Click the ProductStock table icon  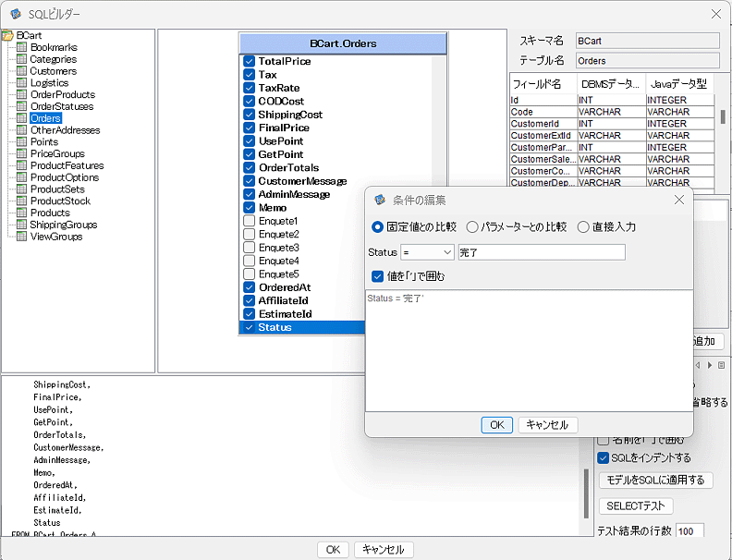[21, 201]
